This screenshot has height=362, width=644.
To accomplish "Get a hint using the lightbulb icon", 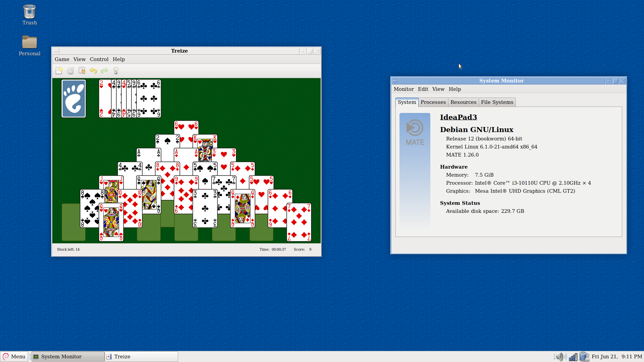I will pos(116,70).
